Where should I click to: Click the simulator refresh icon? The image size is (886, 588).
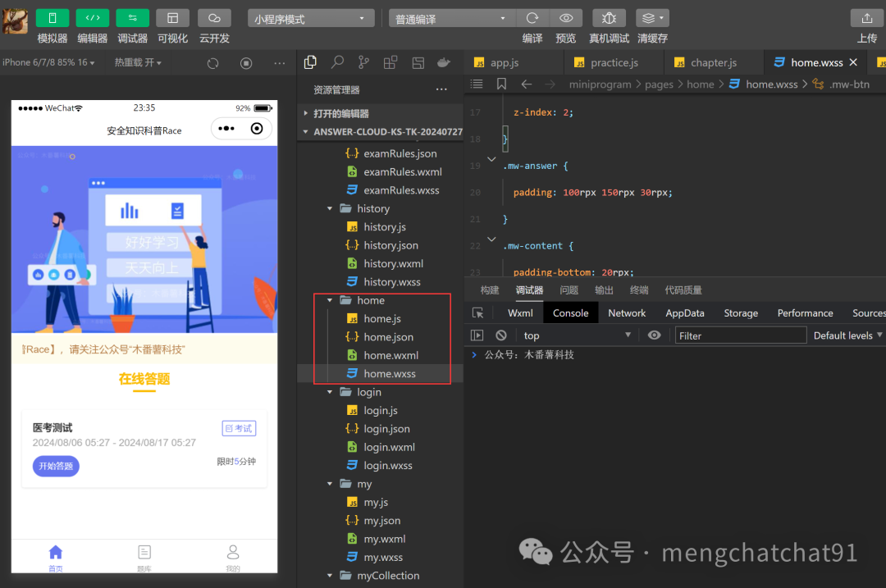click(x=212, y=63)
